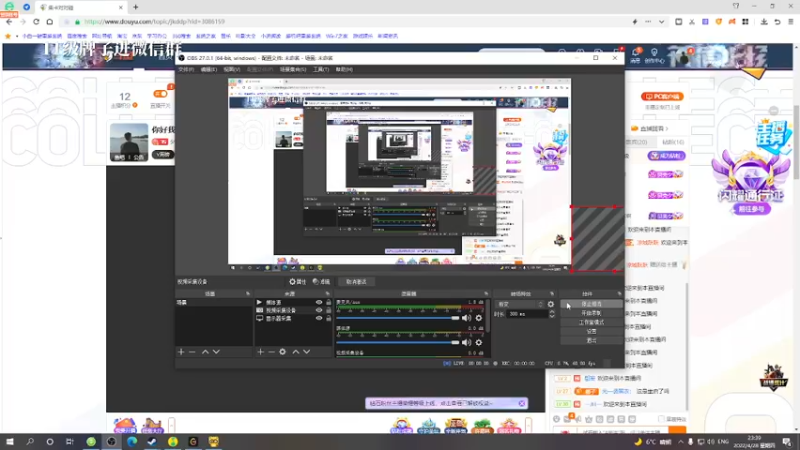The image size is (800, 450).
Task: Remove selected source with minus icon
Action: pyautogui.click(x=271, y=352)
